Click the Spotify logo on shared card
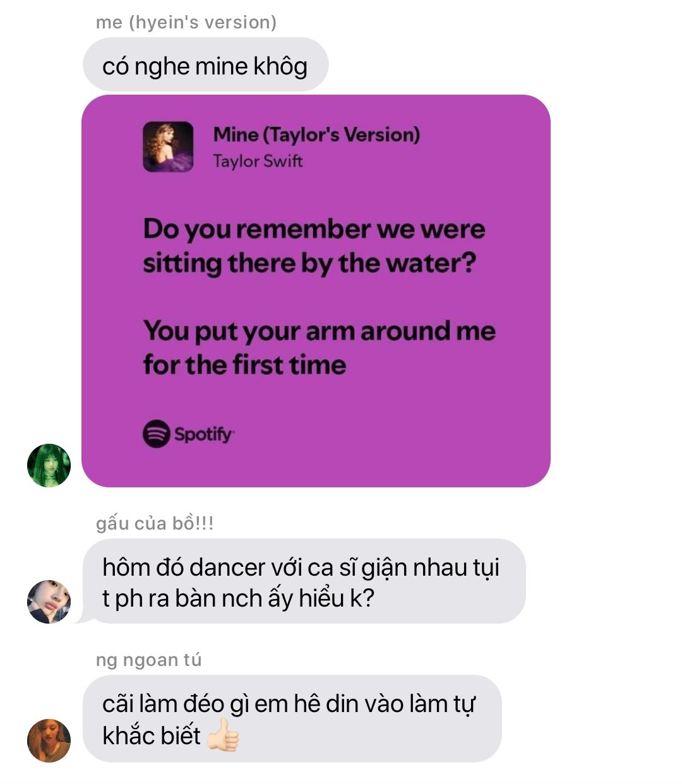 (x=156, y=434)
